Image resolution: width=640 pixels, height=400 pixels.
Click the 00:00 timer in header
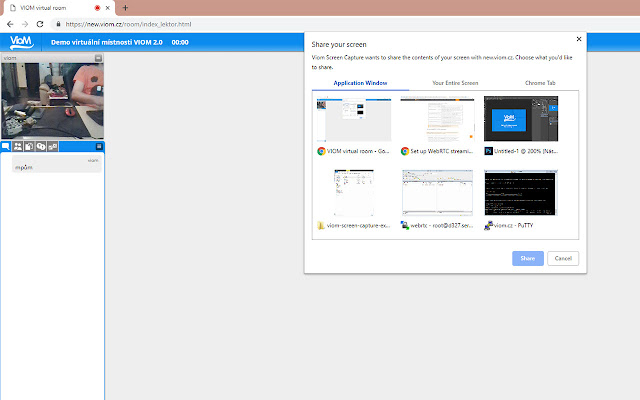[x=180, y=42]
